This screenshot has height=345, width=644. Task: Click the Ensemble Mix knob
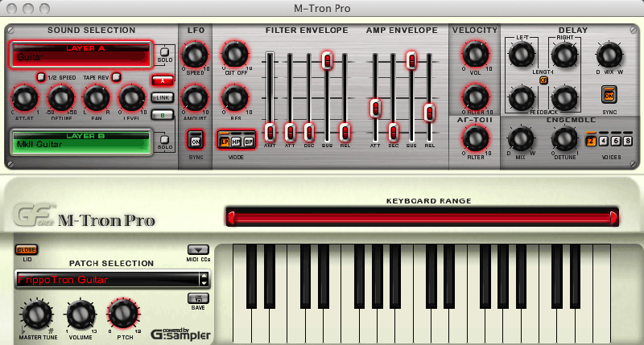(x=520, y=138)
